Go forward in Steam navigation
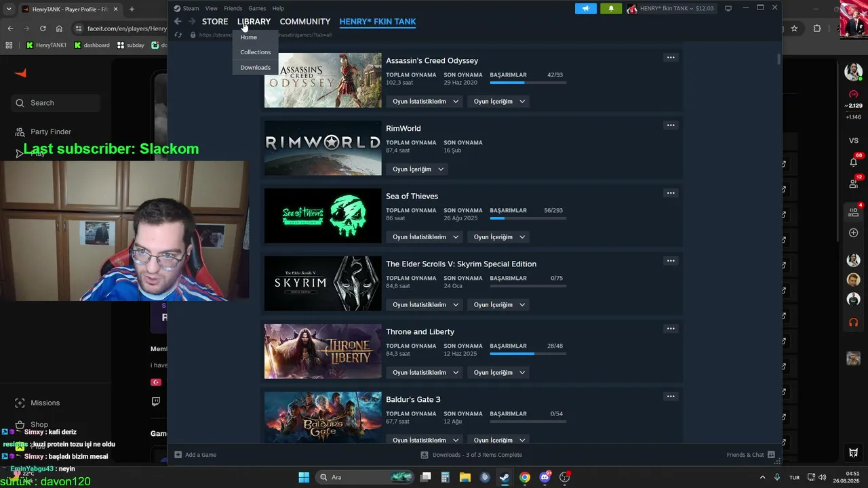 192,22
